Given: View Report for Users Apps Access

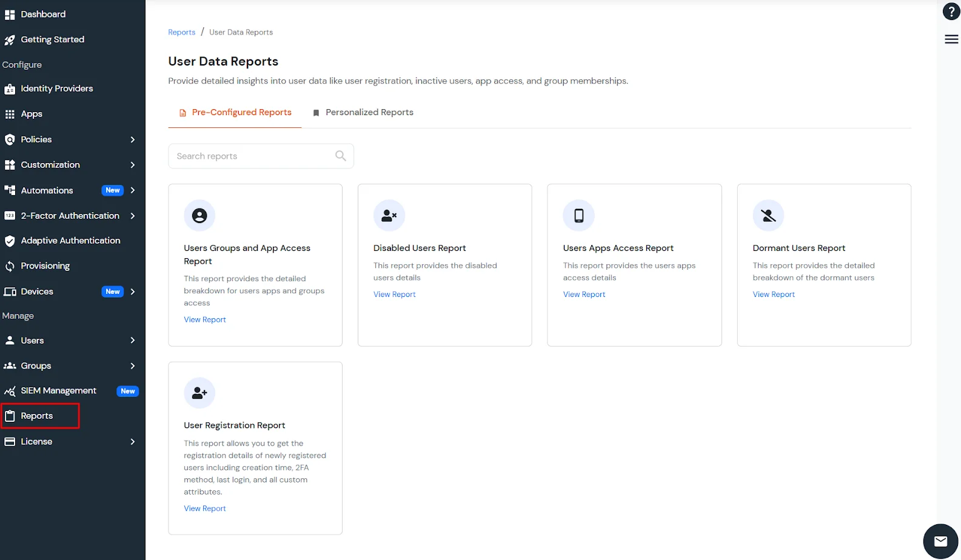Looking at the screenshot, I should pyautogui.click(x=584, y=295).
